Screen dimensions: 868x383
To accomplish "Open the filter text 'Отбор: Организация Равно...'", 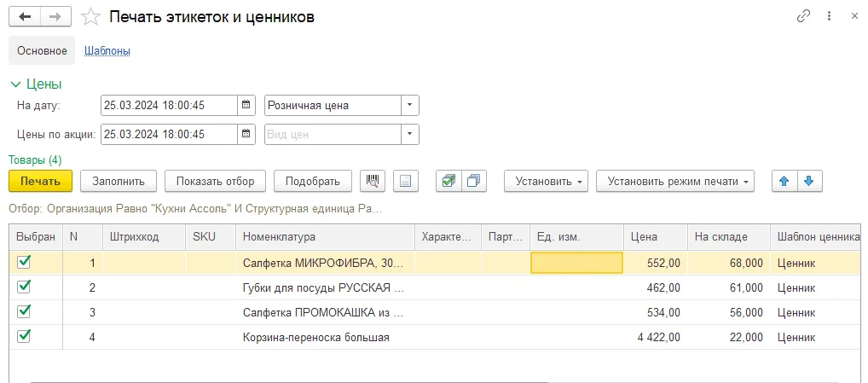I will coord(195,209).
